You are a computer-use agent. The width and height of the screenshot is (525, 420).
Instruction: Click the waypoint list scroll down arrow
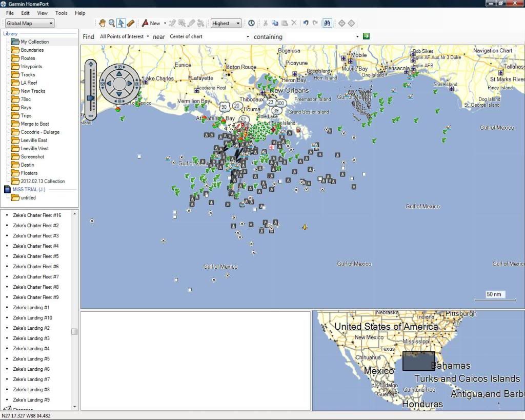point(74,407)
